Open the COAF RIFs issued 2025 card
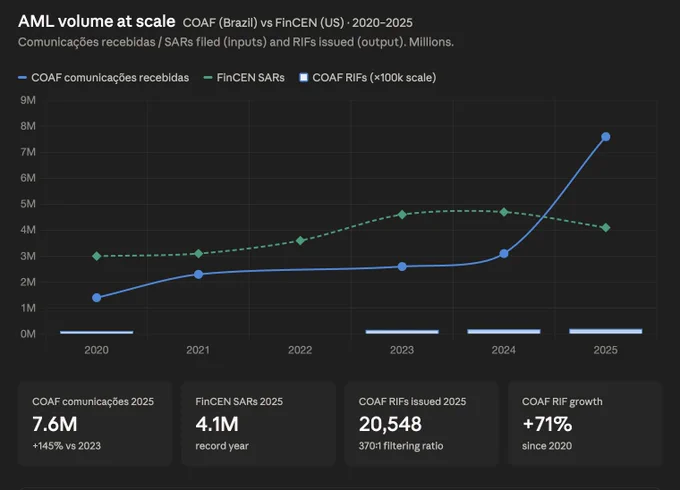This screenshot has height=490, width=680. click(x=422, y=424)
